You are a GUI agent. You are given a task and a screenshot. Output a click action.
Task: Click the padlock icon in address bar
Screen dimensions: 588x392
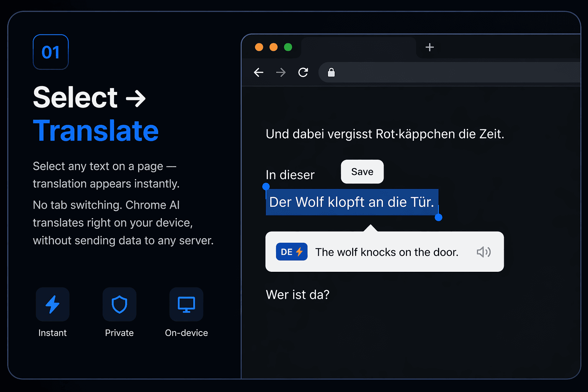coord(332,72)
